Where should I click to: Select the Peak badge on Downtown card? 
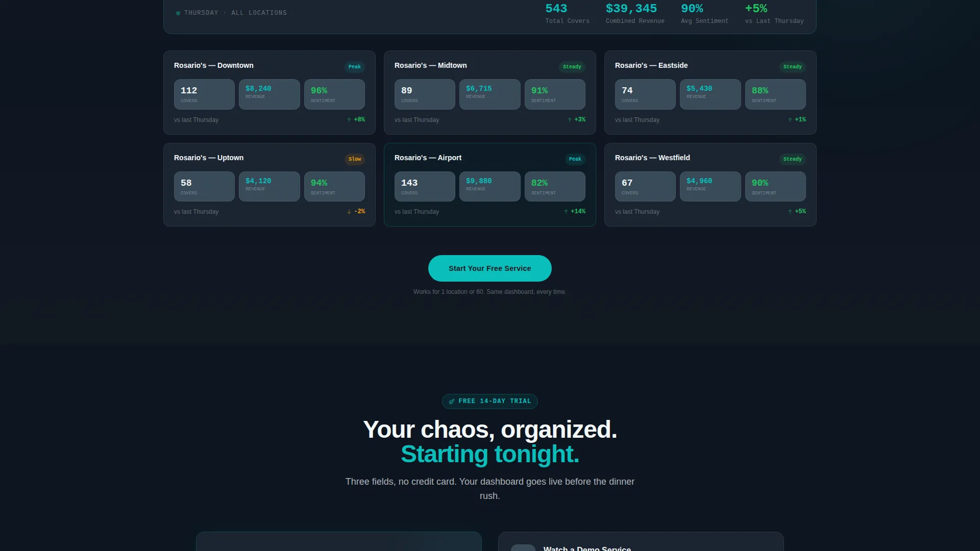tap(354, 67)
